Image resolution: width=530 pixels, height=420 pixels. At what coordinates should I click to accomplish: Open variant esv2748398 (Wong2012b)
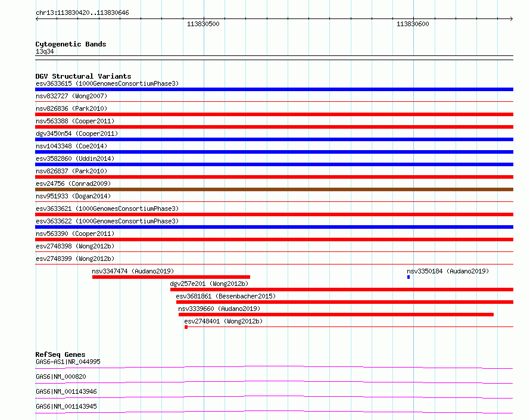point(75,246)
